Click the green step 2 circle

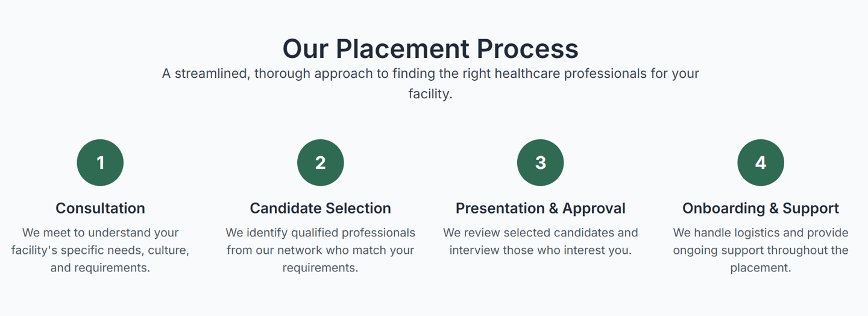coord(320,163)
